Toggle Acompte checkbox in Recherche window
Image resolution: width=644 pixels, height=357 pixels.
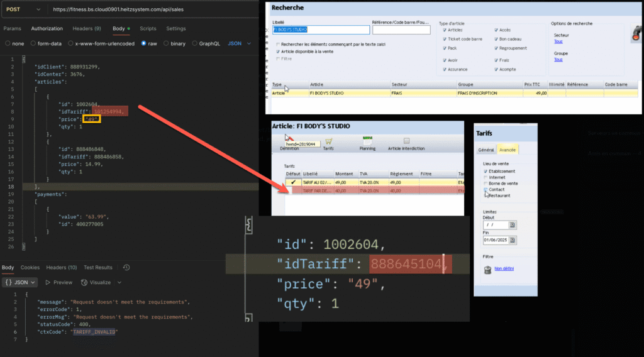[496, 69]
